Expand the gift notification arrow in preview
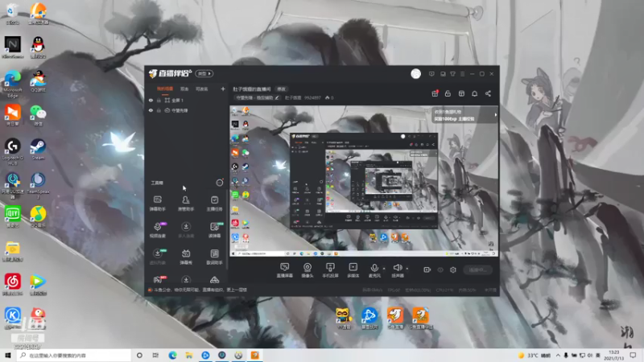644x362 pixels. (495, 115)
